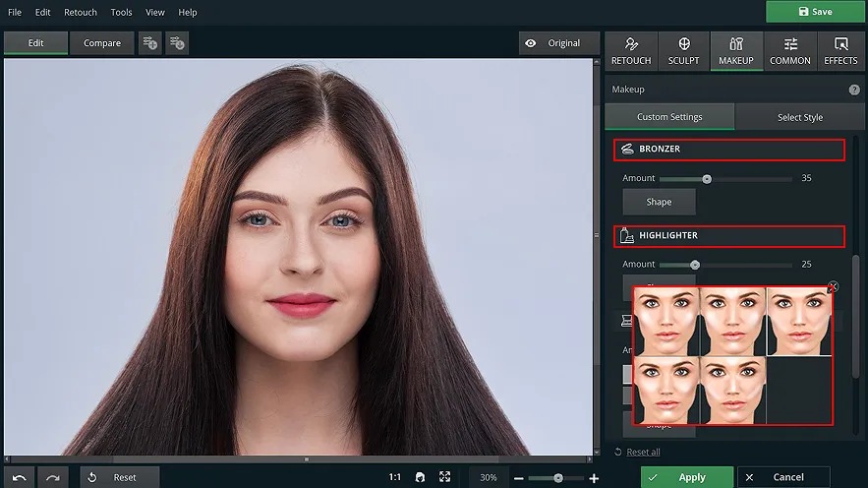The width and height of the screenshot is (868, 488).
Task: Open the Effects tab
Action: pos(840,51)
